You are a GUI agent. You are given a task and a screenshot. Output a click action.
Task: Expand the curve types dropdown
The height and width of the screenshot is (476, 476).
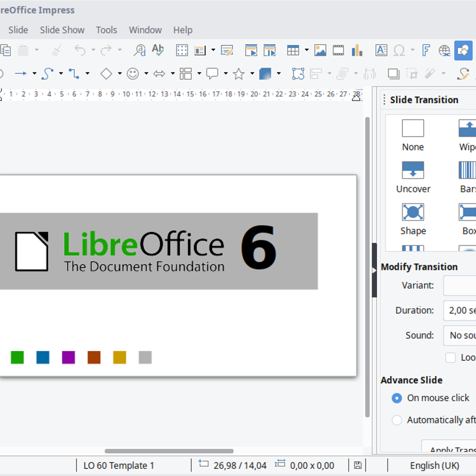tap(61, 73)
